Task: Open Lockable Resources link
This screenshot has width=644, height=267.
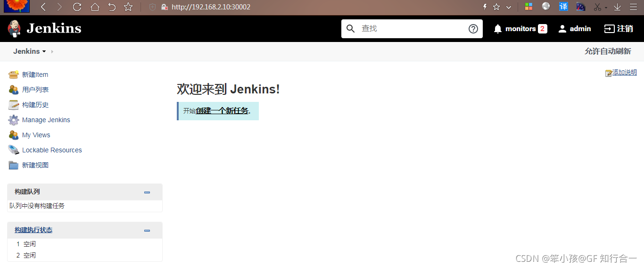Action: [x=52, y=150]
